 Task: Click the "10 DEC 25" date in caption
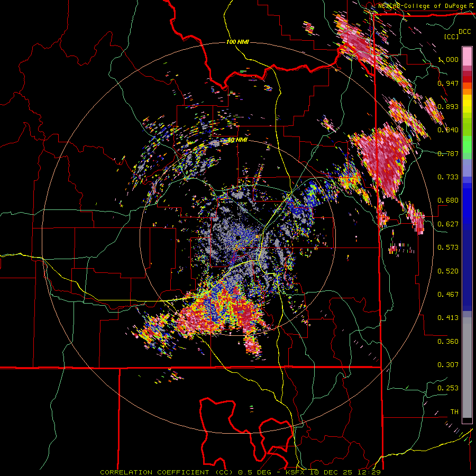[x=330, y=472]
